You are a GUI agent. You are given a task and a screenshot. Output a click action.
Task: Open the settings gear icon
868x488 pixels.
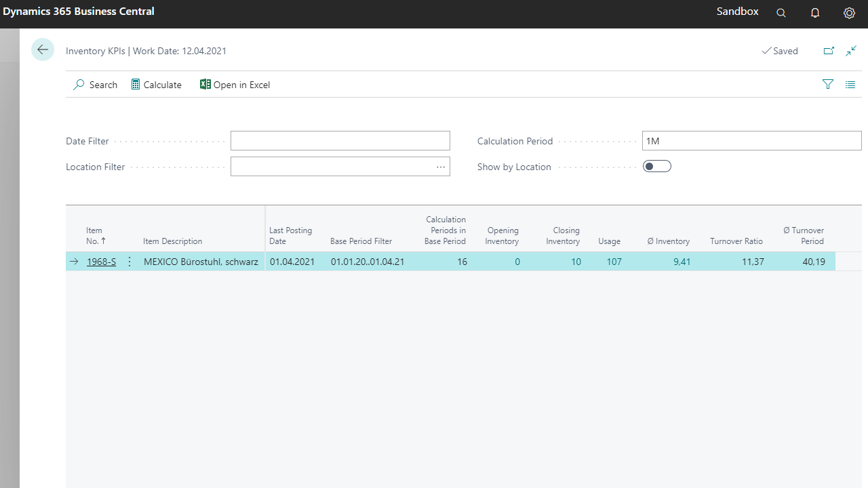pyautogui.click(x=849, y=13)
